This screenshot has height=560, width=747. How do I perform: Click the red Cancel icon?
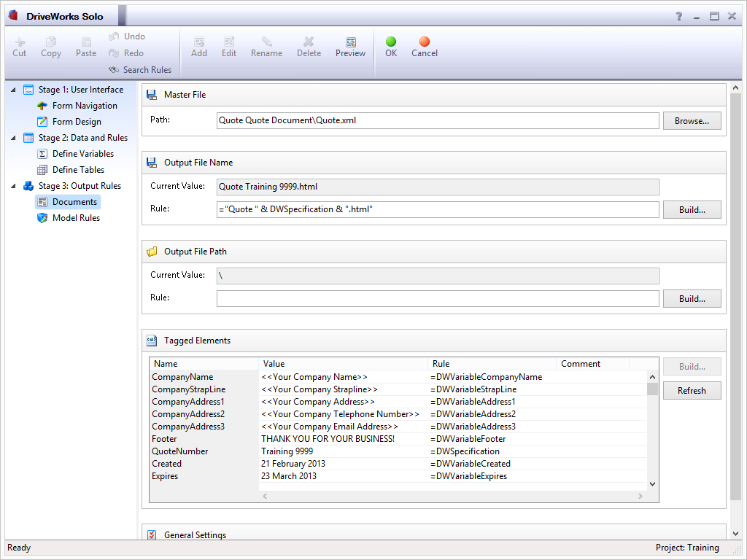[425, 42]
